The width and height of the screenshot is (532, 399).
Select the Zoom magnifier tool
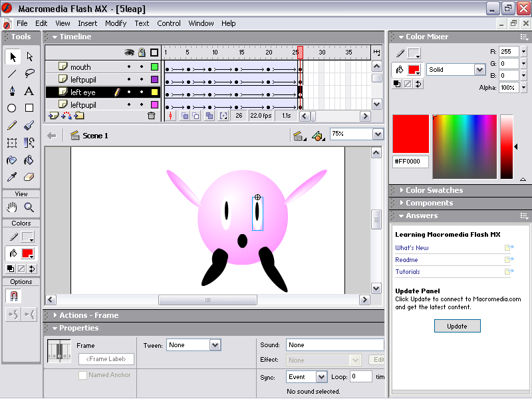point(29,207)
